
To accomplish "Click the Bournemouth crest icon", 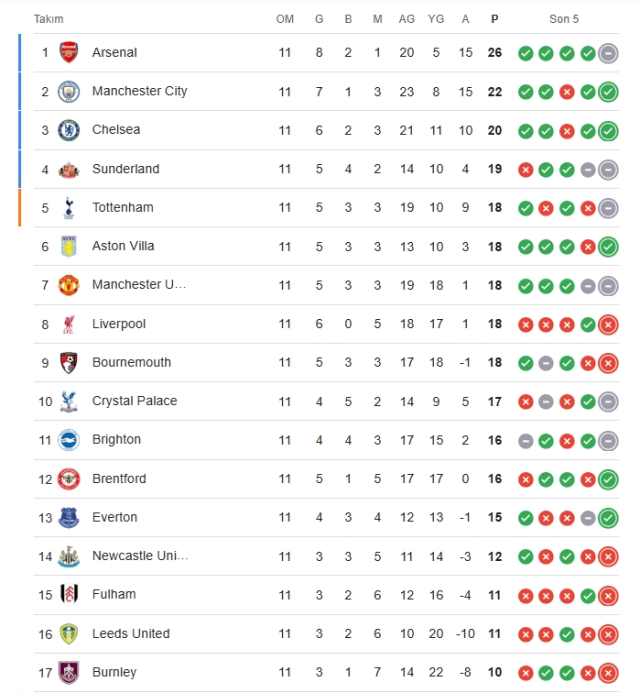I will click(68, 362).
